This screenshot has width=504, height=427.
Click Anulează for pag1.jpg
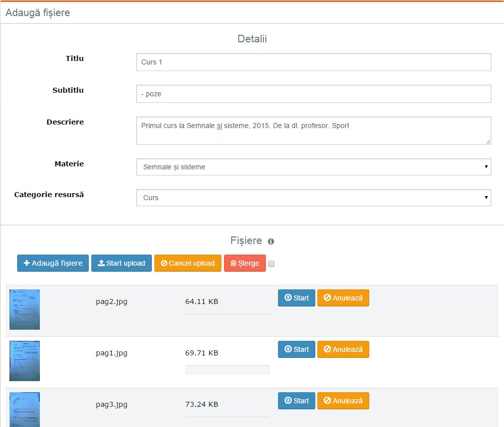coord(343,349)
